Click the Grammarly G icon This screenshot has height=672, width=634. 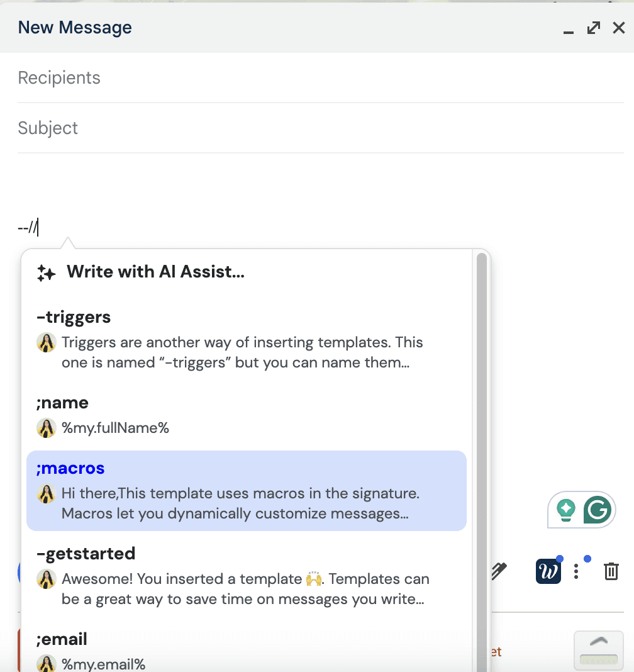[597, 510]
